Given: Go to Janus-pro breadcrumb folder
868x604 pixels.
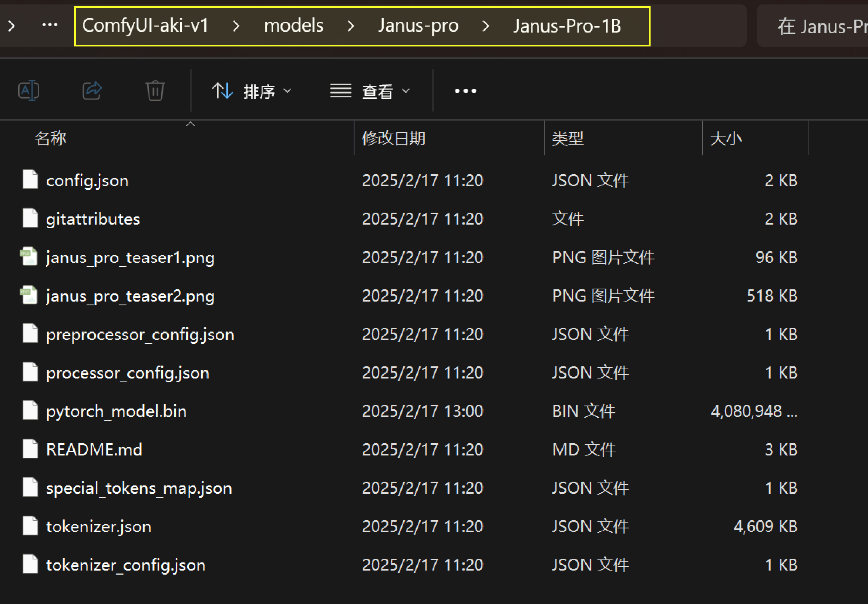Looking at the screenshot, I should point(418,26).
